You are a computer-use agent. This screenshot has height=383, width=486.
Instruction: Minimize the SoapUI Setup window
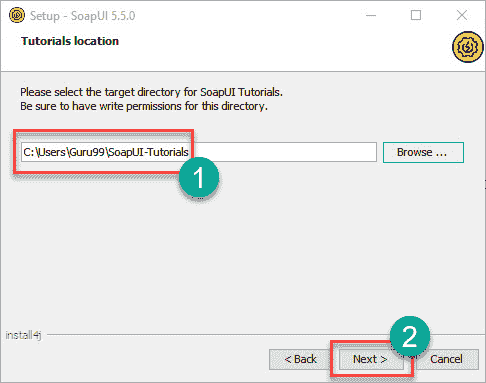tap(371, 15)
